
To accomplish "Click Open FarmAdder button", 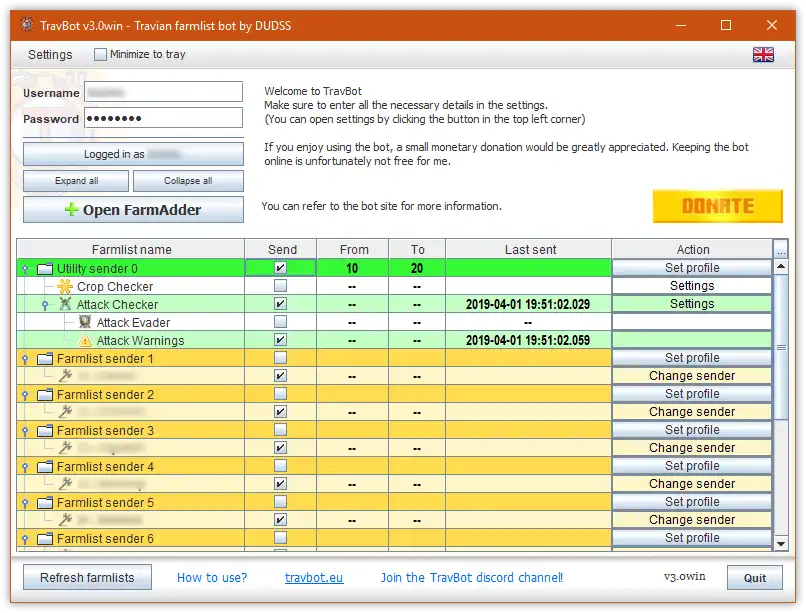I will (133, 210).
